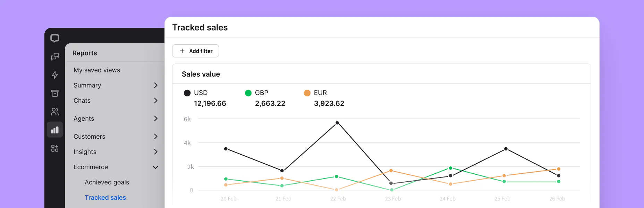This screenshot has height=208, width=644.
Task: Toggle the GBP series legend dot
Action: click(x=248, y=93)
